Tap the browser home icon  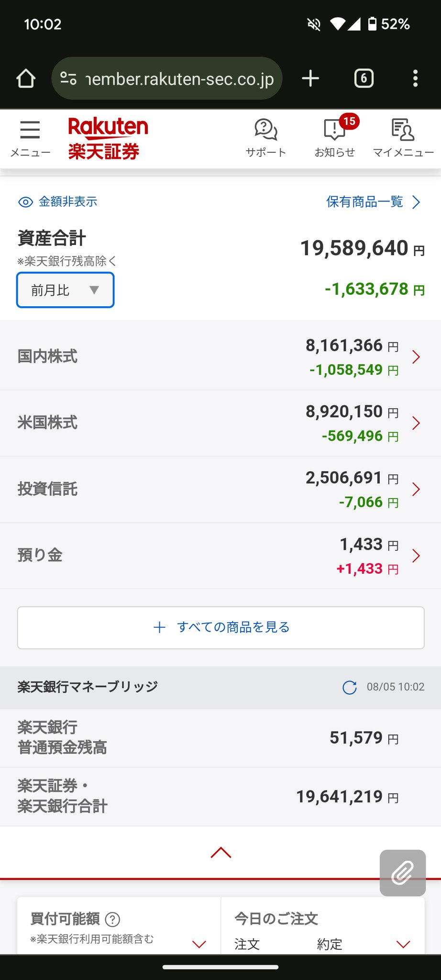pos(26,78)
